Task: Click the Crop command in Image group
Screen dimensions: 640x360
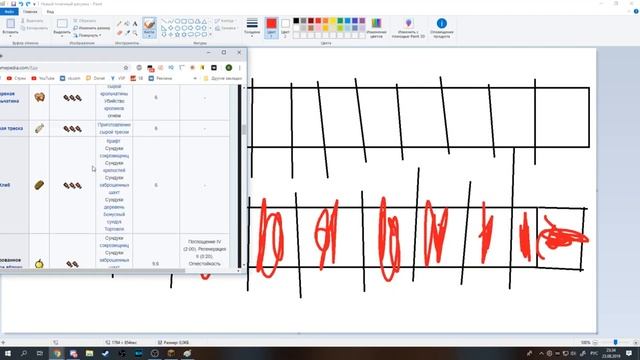Action: 84,21
